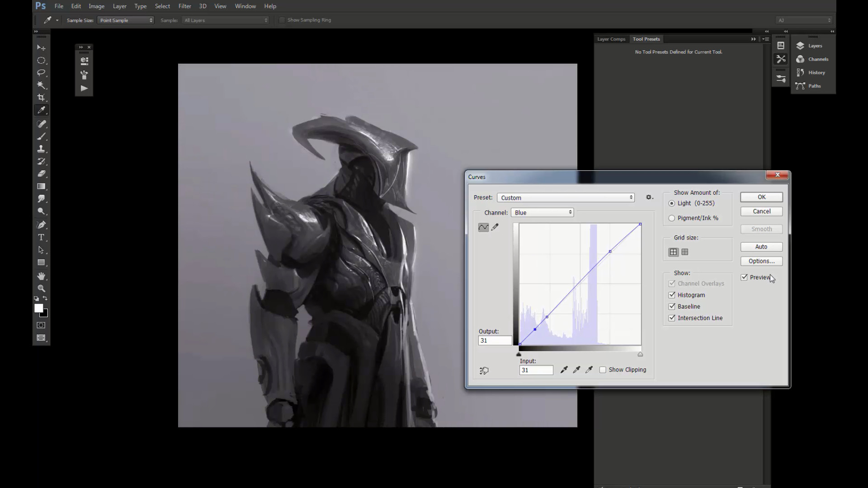Toggle the Baseline checkbox

[672, 306]
